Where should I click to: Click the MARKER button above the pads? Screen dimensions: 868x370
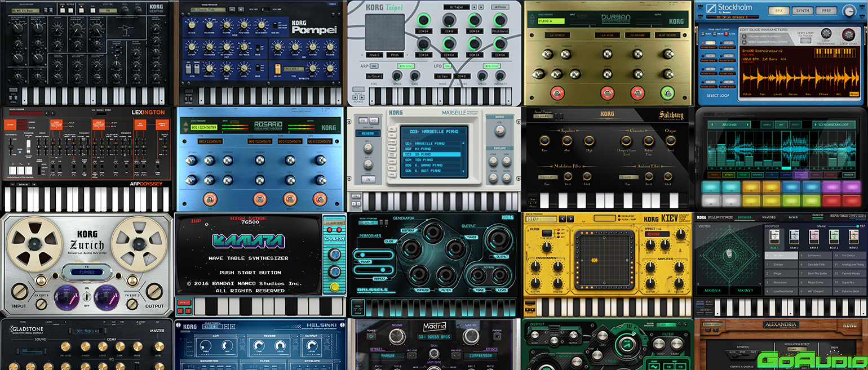pyautogui.click(x=848, y=175)
